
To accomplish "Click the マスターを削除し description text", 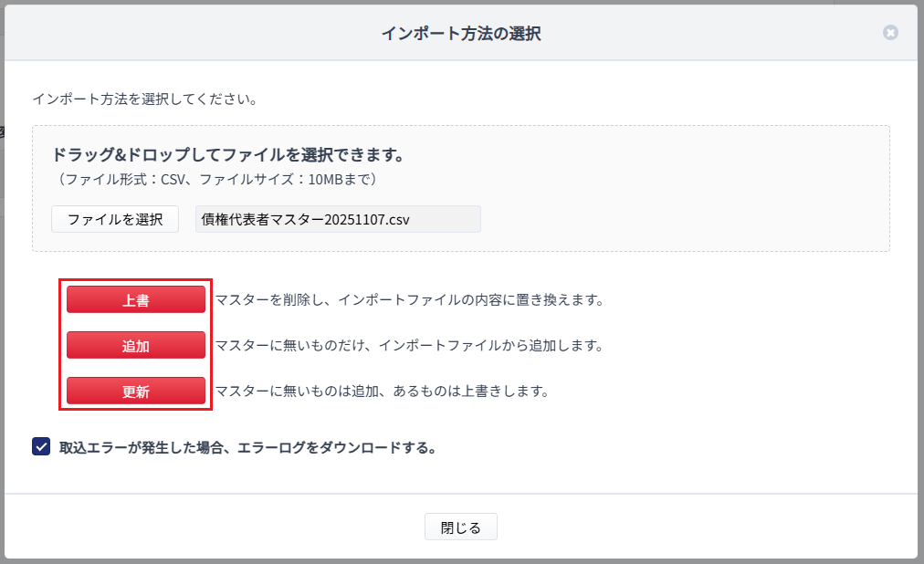I will pyautogui.click(x=274, y=299).
